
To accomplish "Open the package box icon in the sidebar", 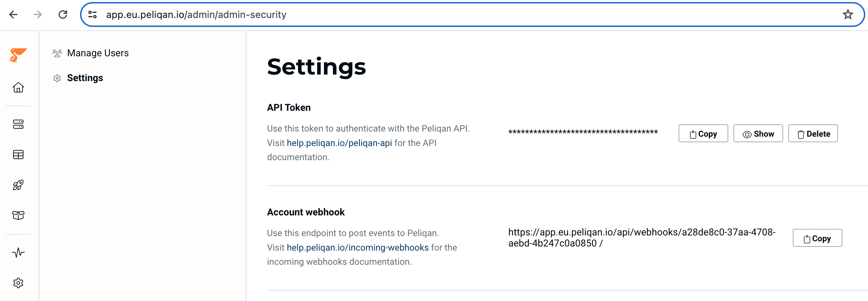I will pyautogui.click(x=18, y=215).
